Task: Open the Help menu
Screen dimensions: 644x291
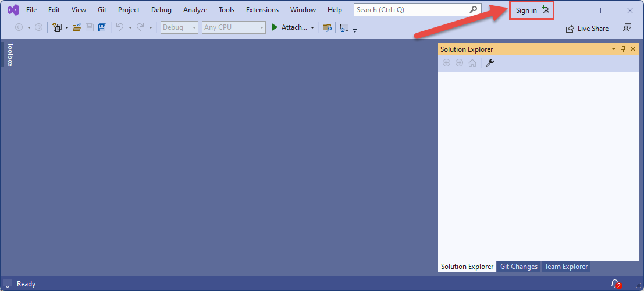Action: pos(335,10)
